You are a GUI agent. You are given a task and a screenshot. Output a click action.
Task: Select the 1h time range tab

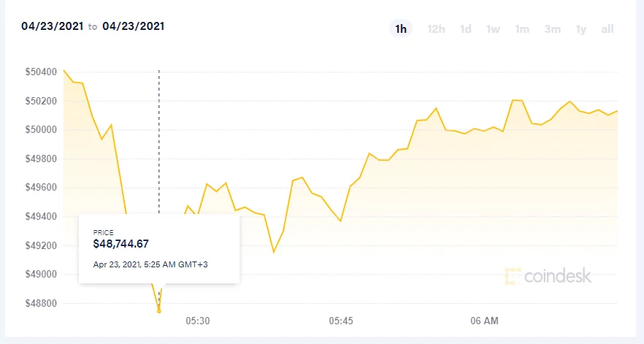[x=400, y=28]
